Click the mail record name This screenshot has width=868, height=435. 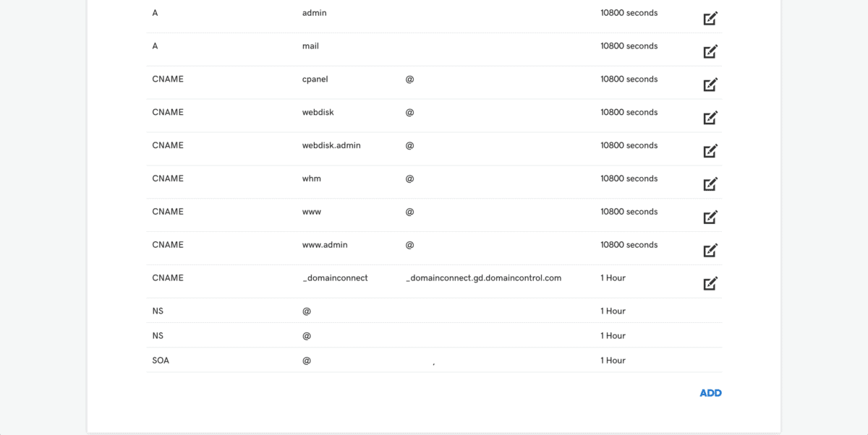310,46
